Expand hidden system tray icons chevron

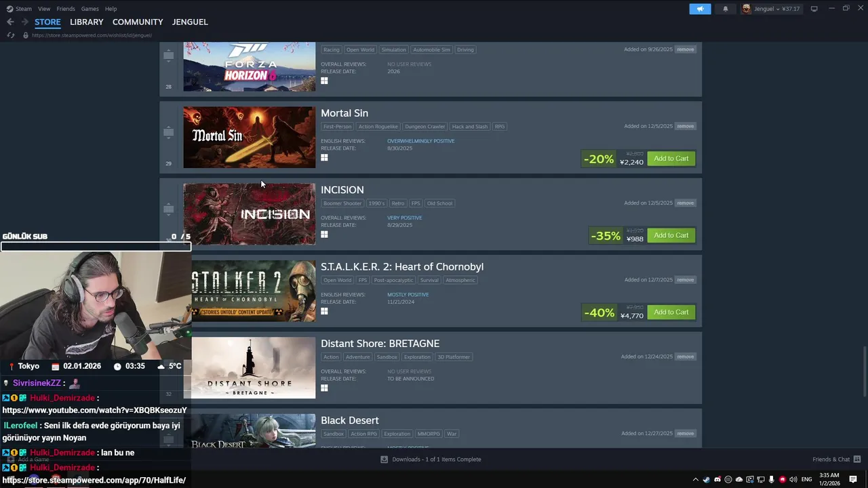(695, 480)
